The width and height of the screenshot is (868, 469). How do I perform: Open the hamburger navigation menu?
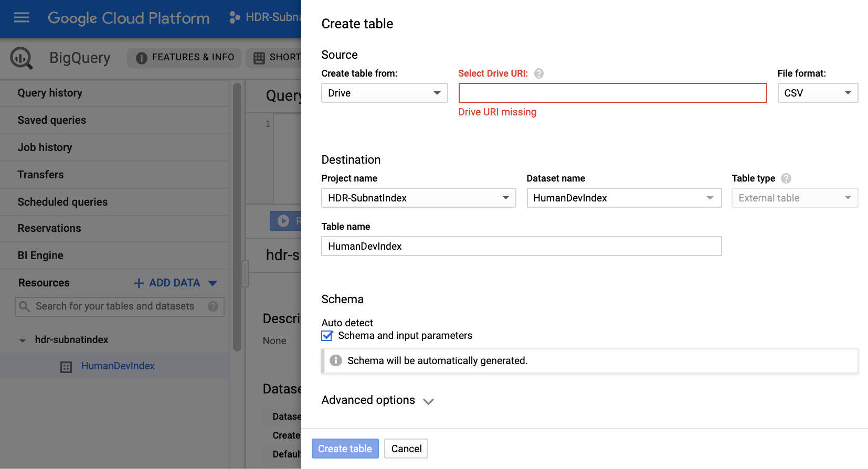coord(22,18)
